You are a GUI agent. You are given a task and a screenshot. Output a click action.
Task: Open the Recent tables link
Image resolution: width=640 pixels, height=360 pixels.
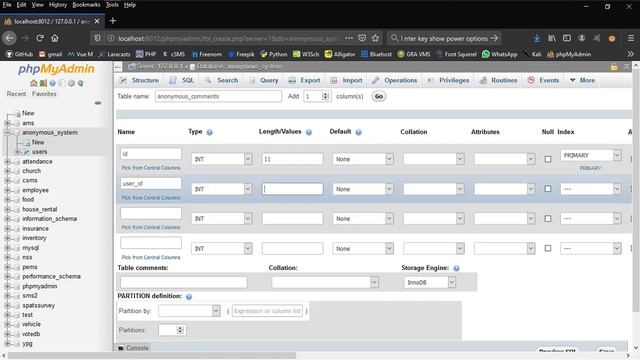[16, 94]
